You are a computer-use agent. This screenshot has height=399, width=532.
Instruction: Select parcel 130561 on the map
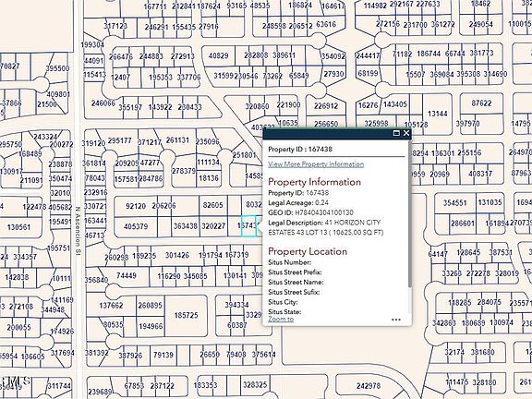click(x=18, y=227)
